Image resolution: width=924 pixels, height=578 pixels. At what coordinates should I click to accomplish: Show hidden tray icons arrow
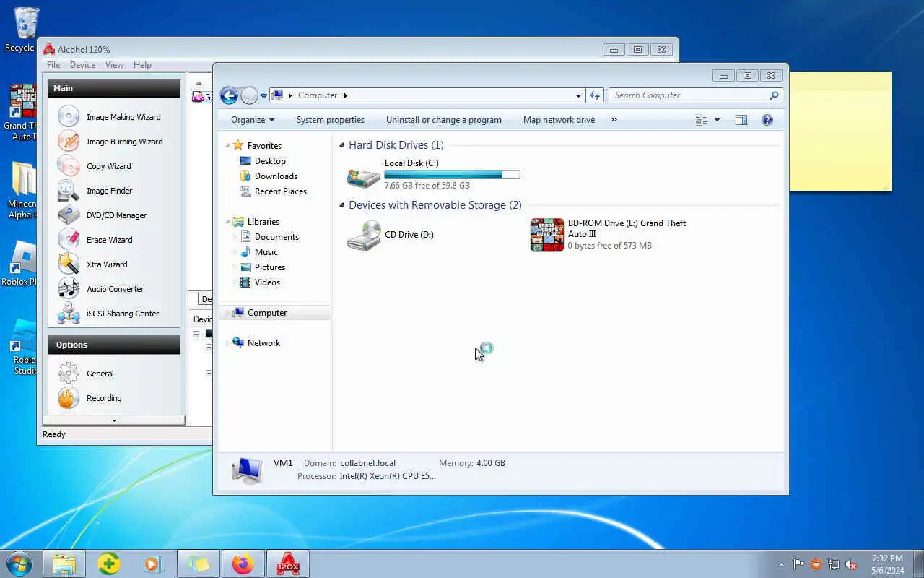781,564
